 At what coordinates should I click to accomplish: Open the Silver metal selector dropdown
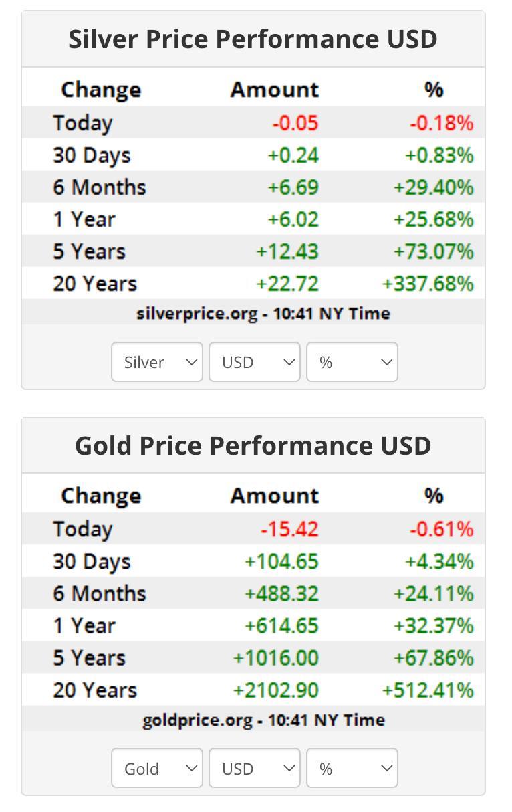[157, 362]
